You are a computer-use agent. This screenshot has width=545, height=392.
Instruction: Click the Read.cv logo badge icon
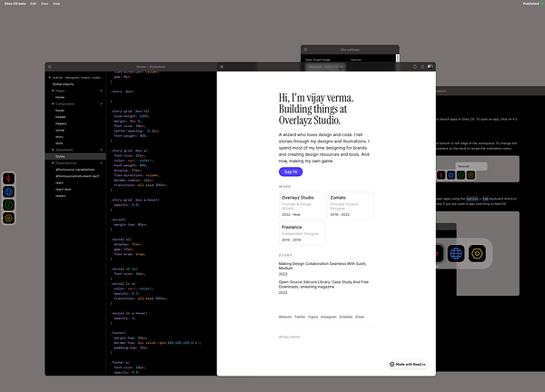(x=392, y=364)
